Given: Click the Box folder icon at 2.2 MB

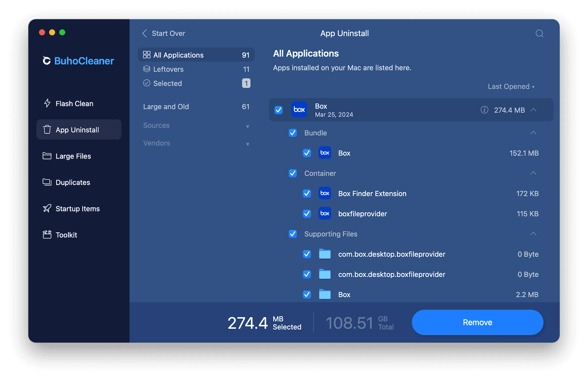Looking at the screenshot, I should tap(325, 294).
